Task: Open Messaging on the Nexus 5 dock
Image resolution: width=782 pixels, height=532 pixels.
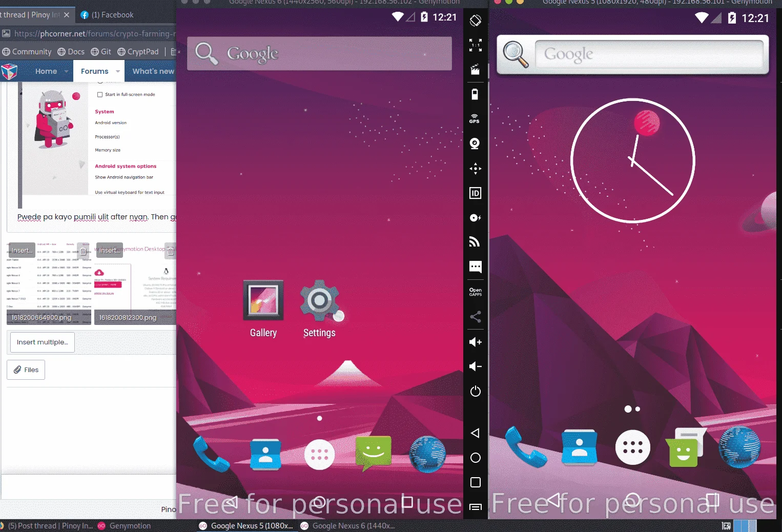Action: click(686, 447)
